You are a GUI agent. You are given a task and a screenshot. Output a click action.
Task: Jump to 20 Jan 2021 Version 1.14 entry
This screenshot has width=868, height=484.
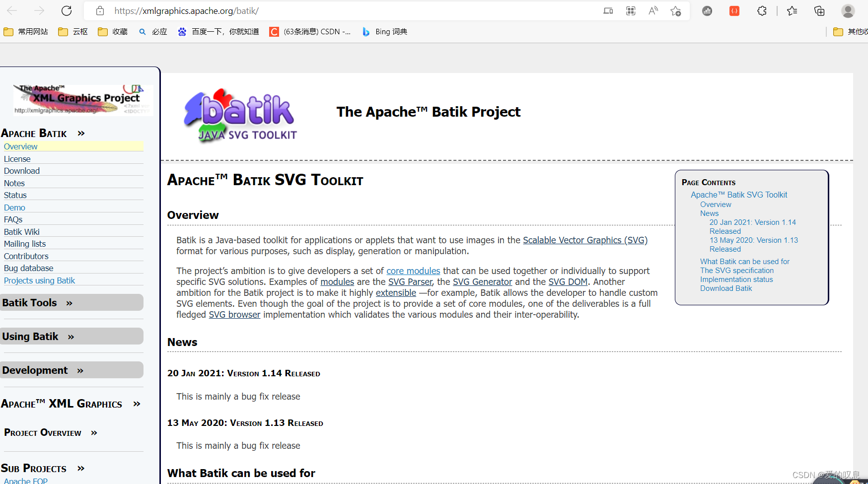pos(753,227)
